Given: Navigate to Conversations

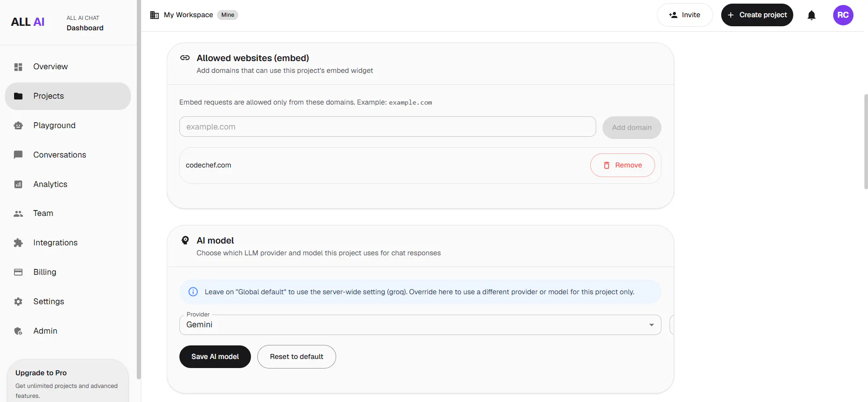Looking at the screenshot, I should coord(68,155).
